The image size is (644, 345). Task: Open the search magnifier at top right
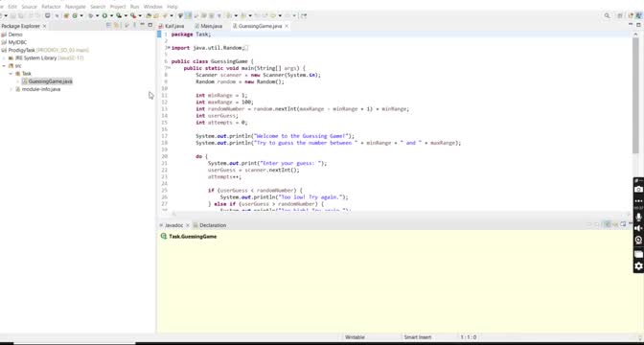pos(607,15)
